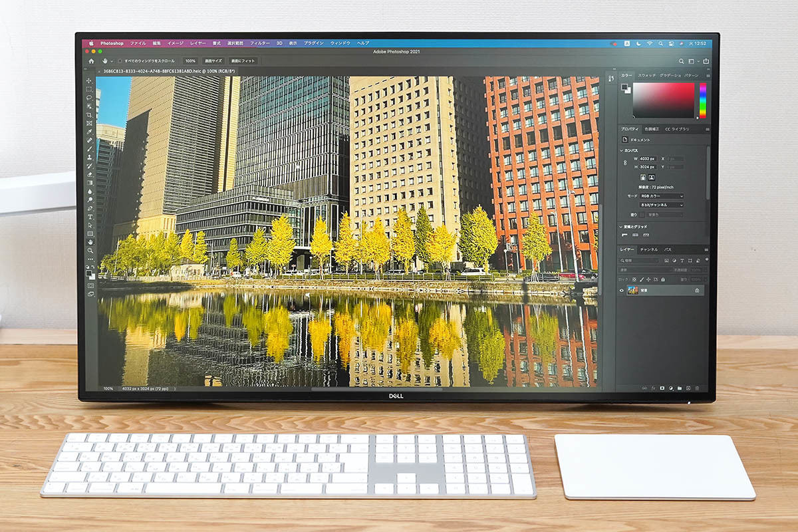This screenshot has width=798, height=532.
Task: Click the rainbow hue slider in Color panel
Action: coord(702,100)
